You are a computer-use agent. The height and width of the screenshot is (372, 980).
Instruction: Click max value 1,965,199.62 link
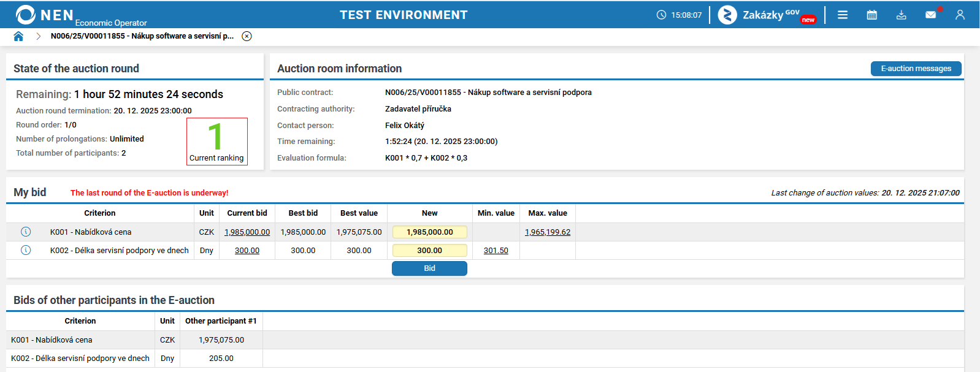point(548,232)
